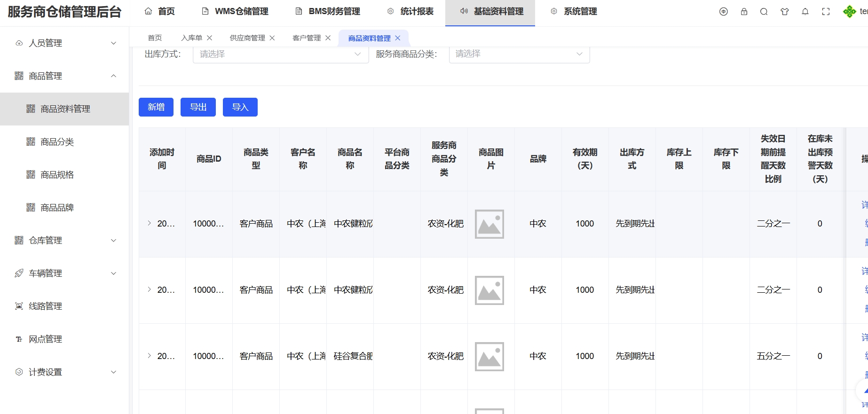Open the theme shirt icon
Image resolution: width=868 pixels, height=414 pixels.
click(x=784, y=12)
